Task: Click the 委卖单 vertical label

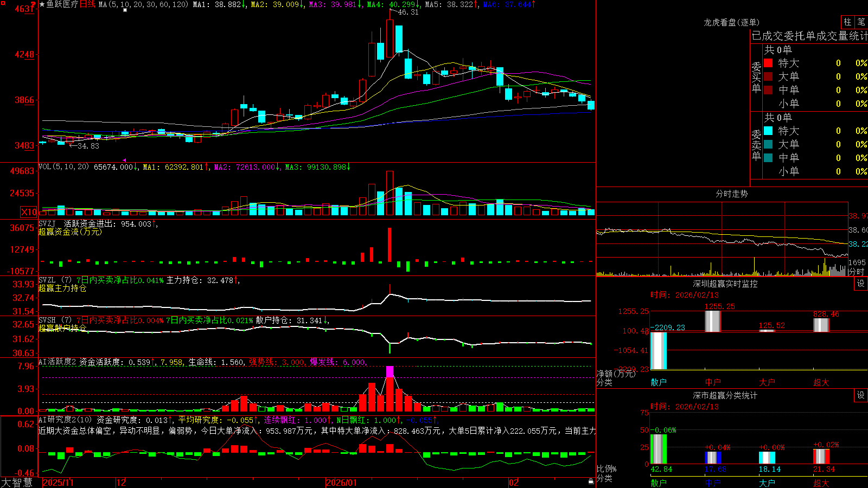Action: [x=756, y=145]
